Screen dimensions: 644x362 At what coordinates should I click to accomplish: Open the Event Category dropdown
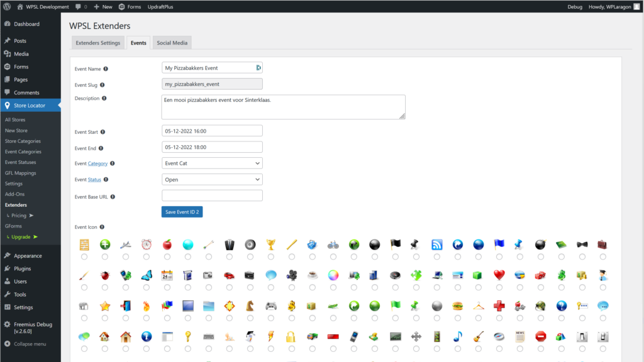click(x=212, y=163)
